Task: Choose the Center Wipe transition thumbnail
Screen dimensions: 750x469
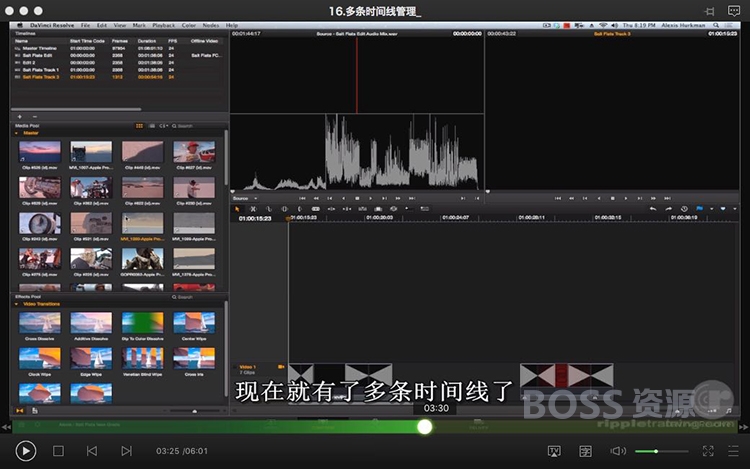Action: click(194, 323)
